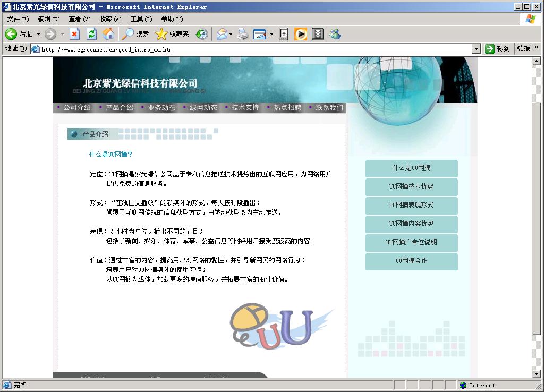The image size is (544, 392).
Task: Click the UU网摘表现形式 sidebar button
Action: click(412, 206)
